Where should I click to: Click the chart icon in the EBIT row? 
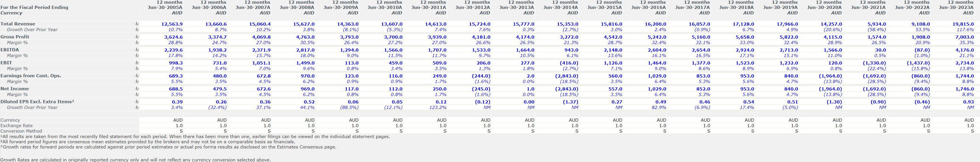point(137,63)
